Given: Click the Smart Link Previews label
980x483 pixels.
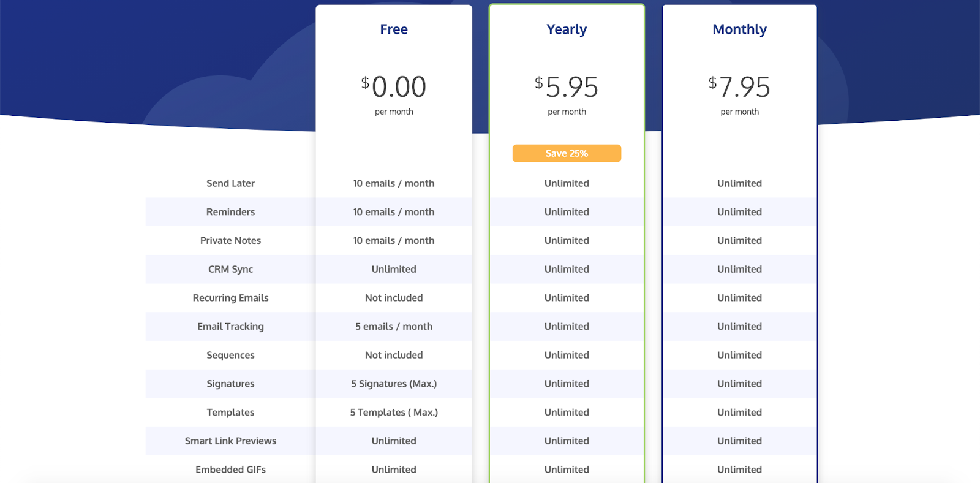Looking at the screenshot, I should click(230, 441).
